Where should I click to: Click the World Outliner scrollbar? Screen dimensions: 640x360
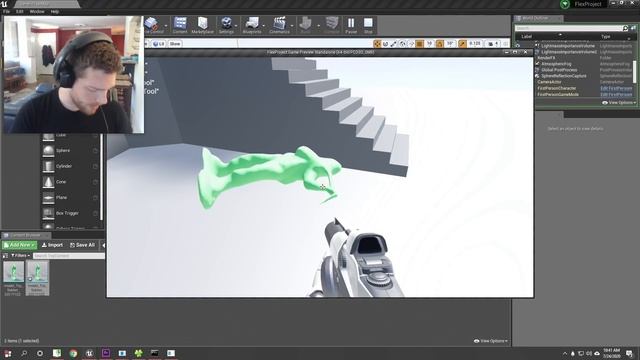tap(634, 71)
